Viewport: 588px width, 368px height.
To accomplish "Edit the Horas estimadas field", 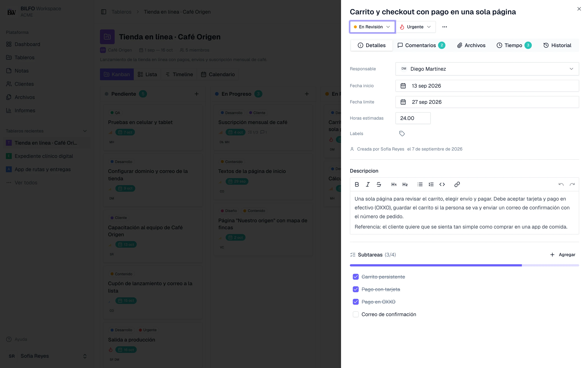I will (413, 118).
